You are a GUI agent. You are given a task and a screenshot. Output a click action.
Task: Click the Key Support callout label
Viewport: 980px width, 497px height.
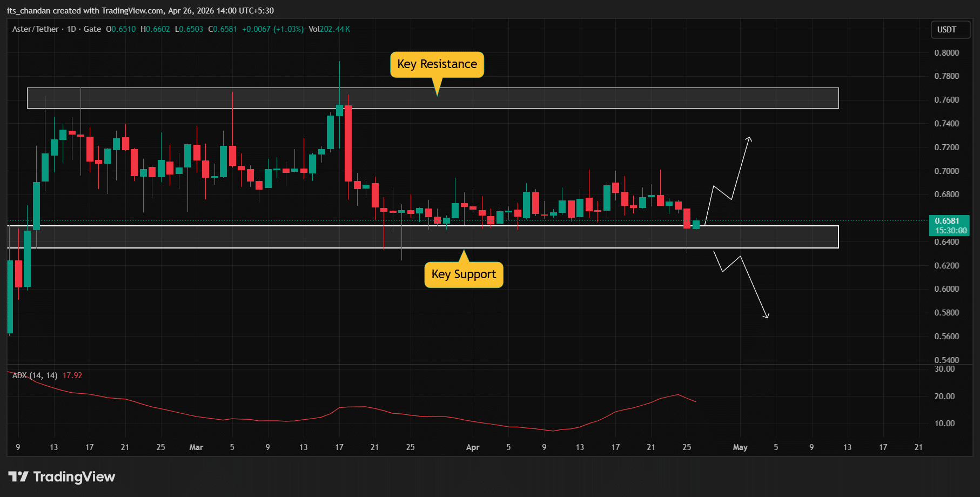(464, 274)
